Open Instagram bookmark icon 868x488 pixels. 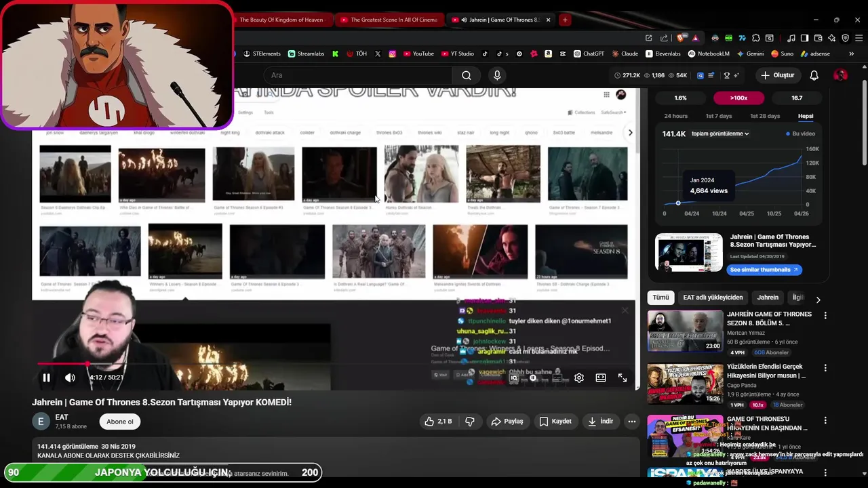392,54
